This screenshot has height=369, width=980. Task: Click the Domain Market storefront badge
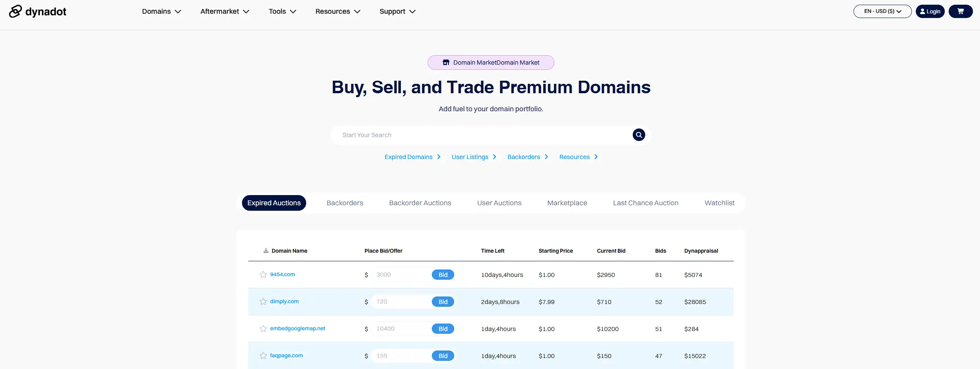pos(491,63)
